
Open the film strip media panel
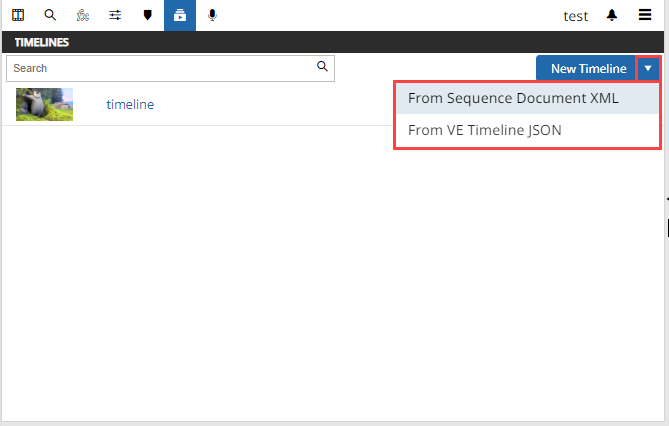point(18,15)
